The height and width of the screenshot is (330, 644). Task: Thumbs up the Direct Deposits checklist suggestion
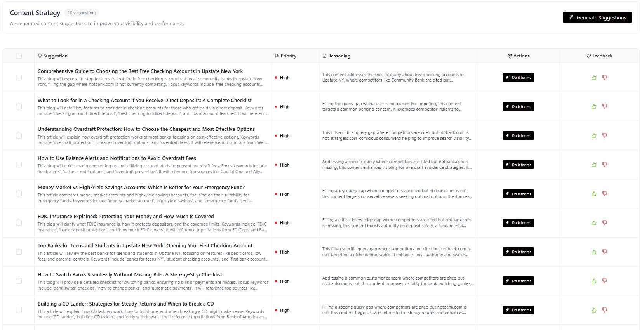594,106
